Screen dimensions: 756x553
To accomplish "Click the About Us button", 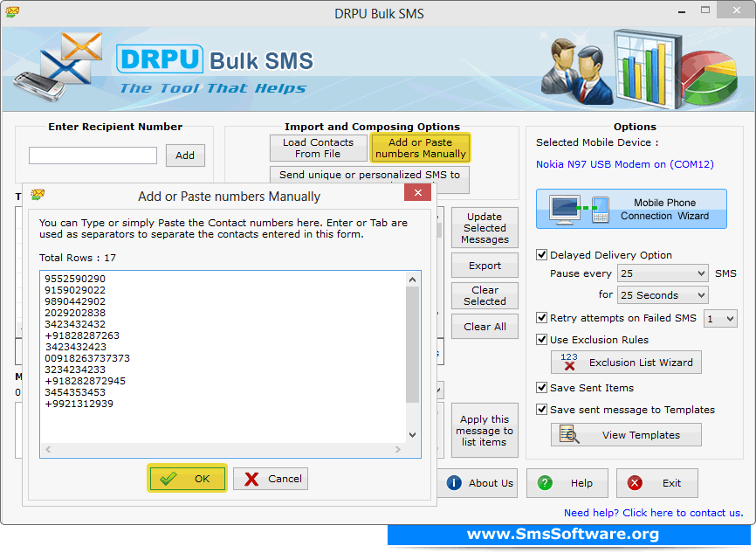I will (x=478, y=483).
